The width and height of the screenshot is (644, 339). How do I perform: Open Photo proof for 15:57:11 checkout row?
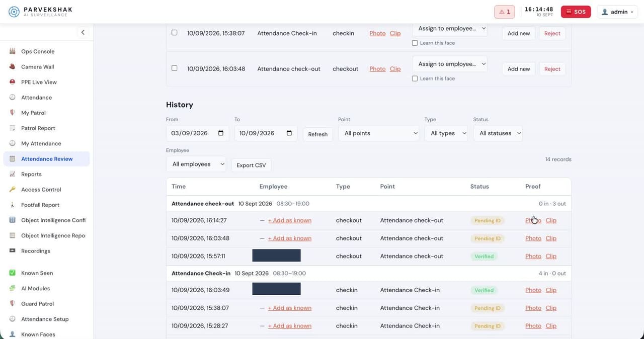pos(533,256)
